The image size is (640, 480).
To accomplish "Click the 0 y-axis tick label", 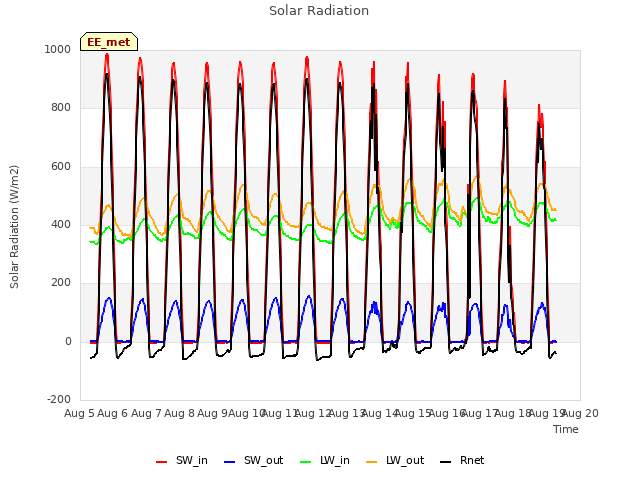I will pyautogui.click(x=68, y=342).
